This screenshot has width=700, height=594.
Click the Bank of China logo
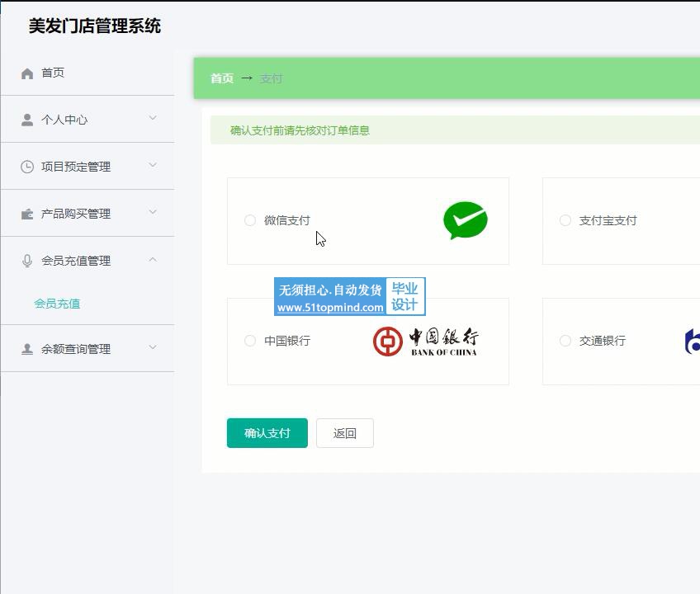coord(425,342)
